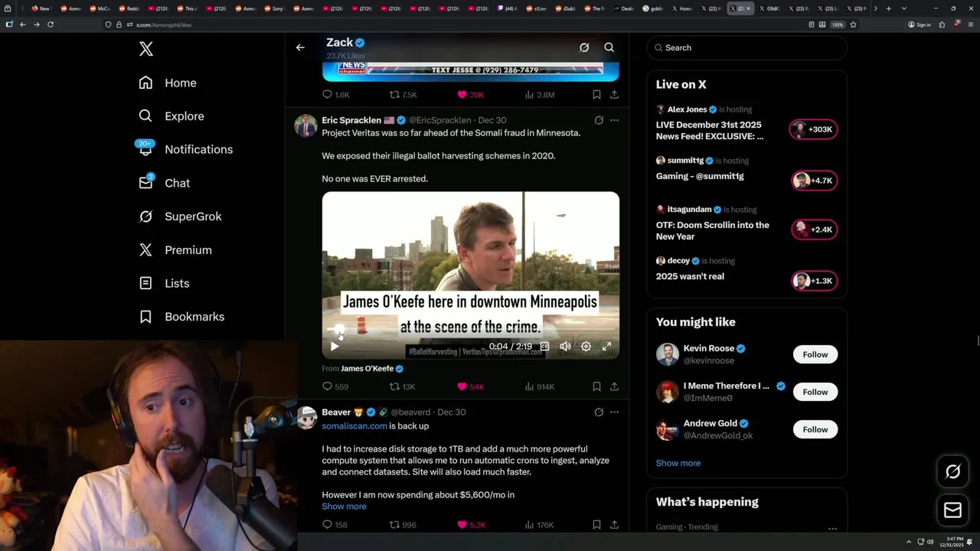The image size is (980, 551).
Task: Reply to Eric Spracklen's post
Action: (335, 386)
